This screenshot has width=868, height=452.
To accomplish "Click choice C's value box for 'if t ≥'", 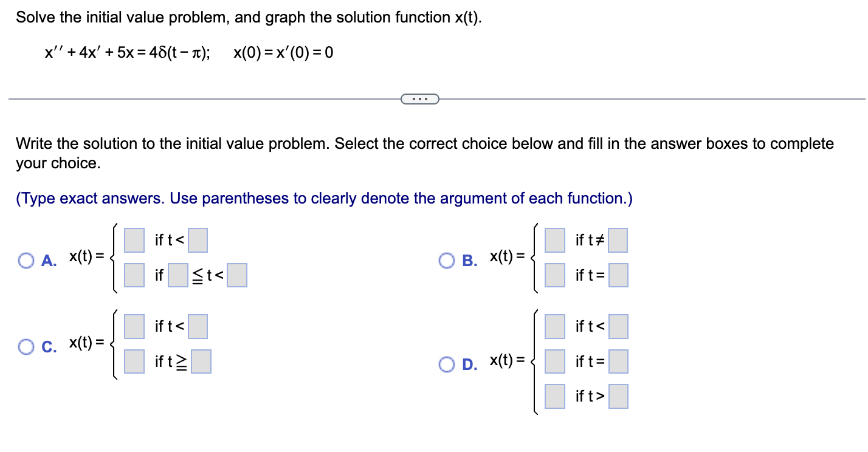I will click(134, 361).
